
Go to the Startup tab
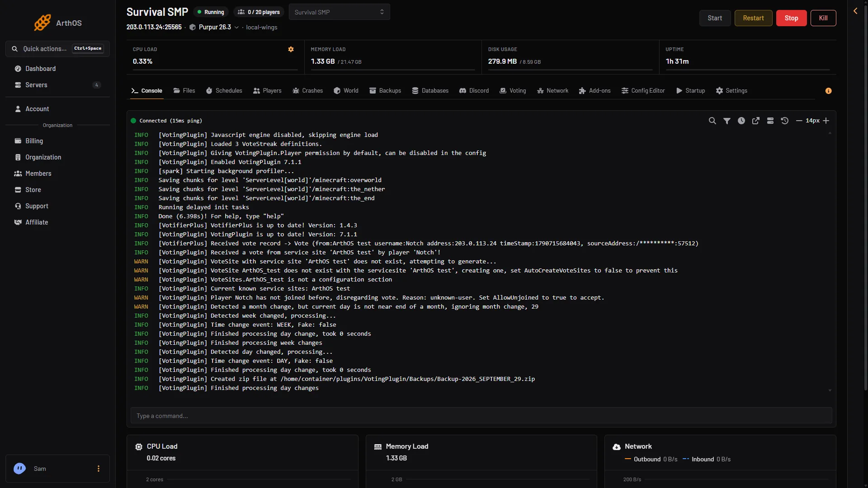click(690, 91)
